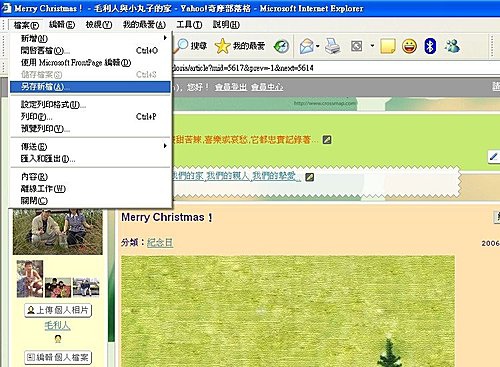Click the gray square toolbar icon
The width and height of the screenshot is (500, 367).
tap(357, 46)
